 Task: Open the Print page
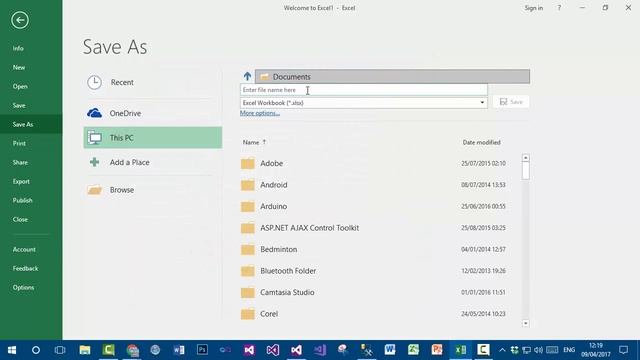tap(19, 143)
